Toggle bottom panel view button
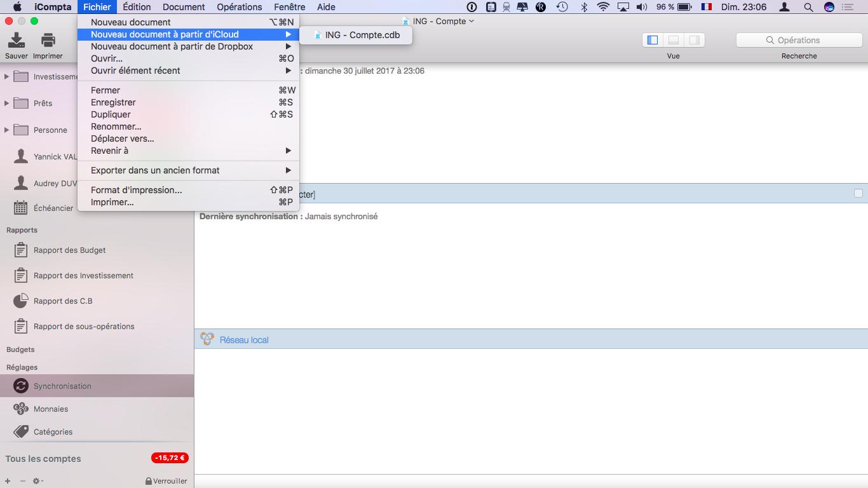Viewport: 868px width, 488px height. point(674,40)
